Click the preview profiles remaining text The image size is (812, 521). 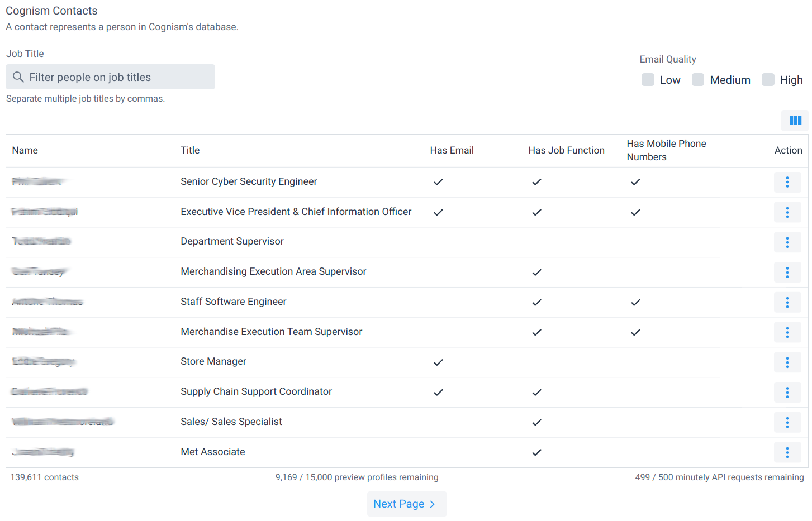tap(357, 477)
